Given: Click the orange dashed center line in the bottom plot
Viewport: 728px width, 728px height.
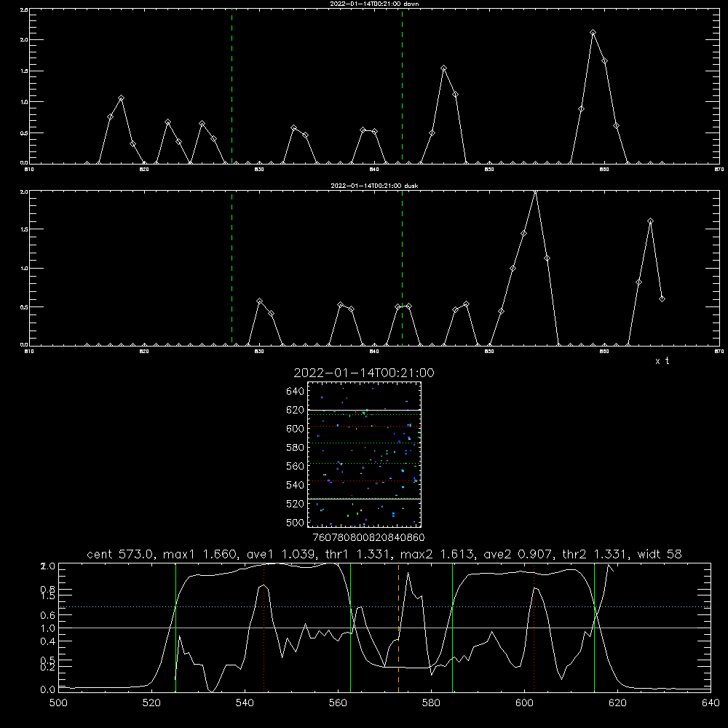Looking at the screenshot, I should click(x=398, y=628).
